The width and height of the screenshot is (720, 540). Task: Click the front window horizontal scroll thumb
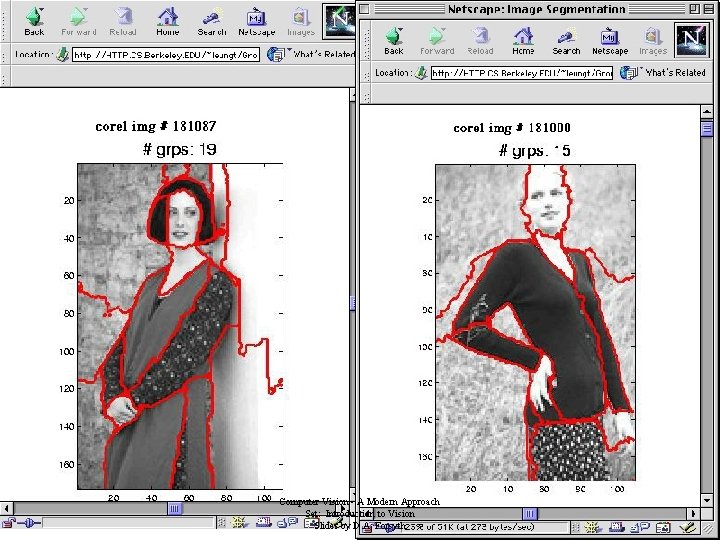coord(529,513)
